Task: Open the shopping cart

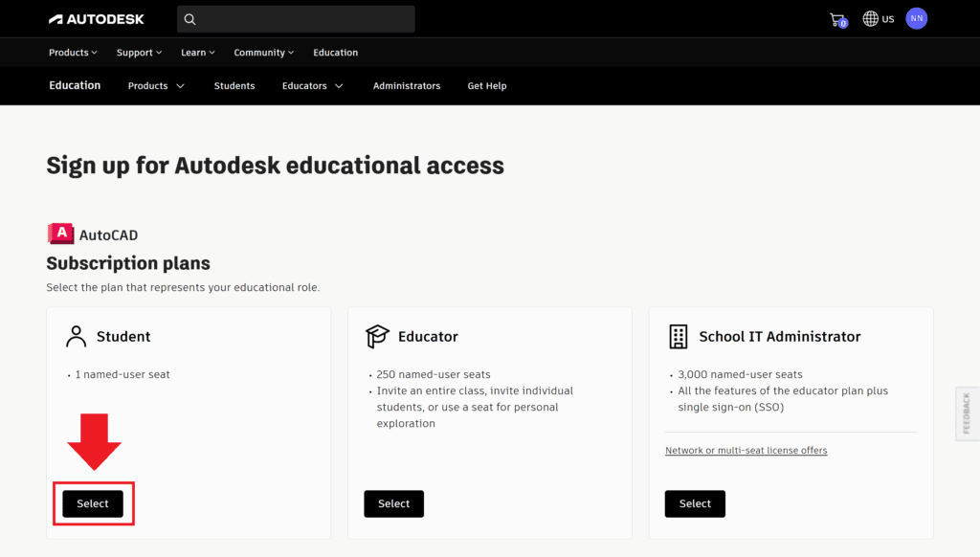Action: coord(837,19)
